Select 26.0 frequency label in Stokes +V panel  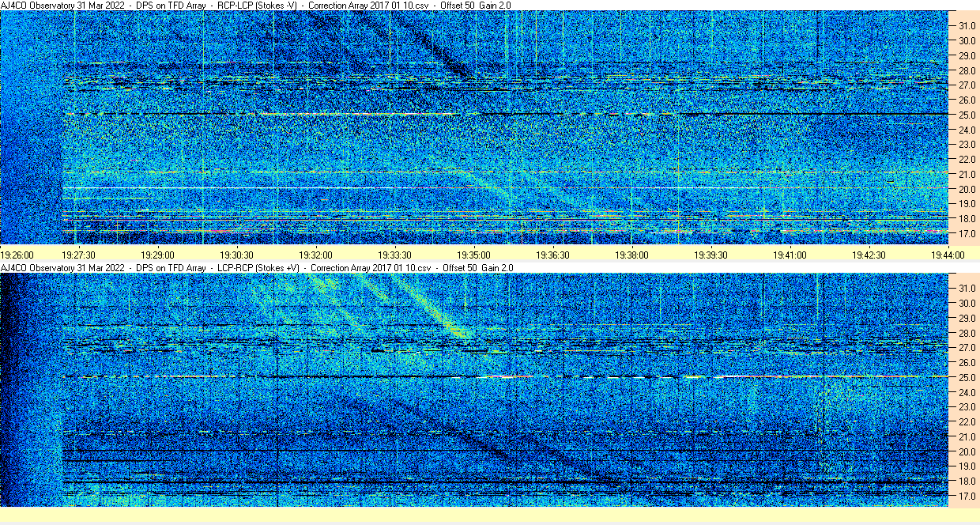click(x=967, y=362)
